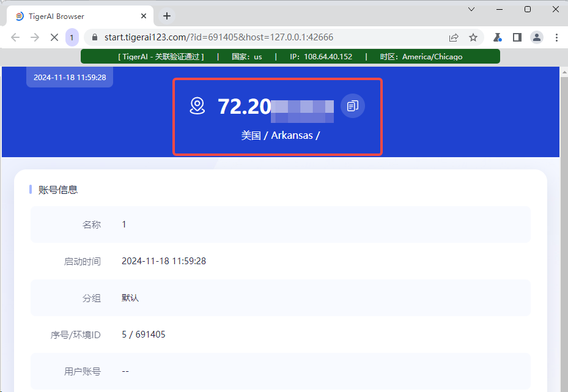Viewport: 568px width, 392px height.
Task: Select the TigerAI Browser tab
Action: click(80, 17)
